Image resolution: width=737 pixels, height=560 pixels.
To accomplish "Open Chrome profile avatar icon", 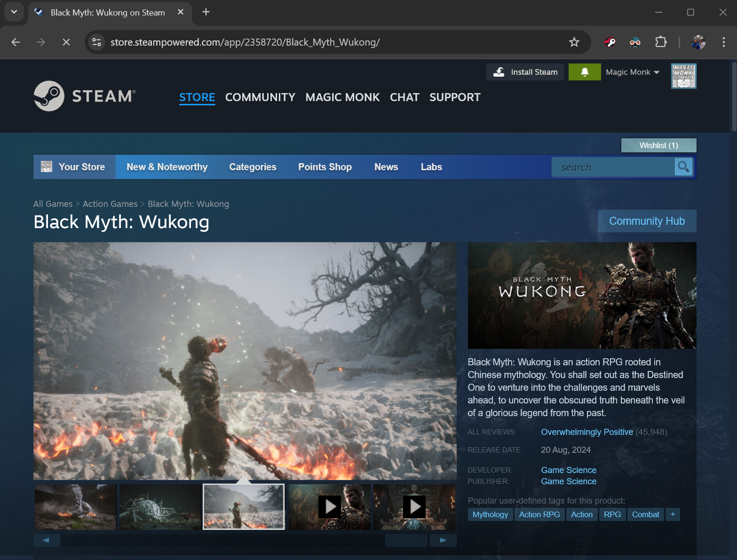I will pos(698,42).
